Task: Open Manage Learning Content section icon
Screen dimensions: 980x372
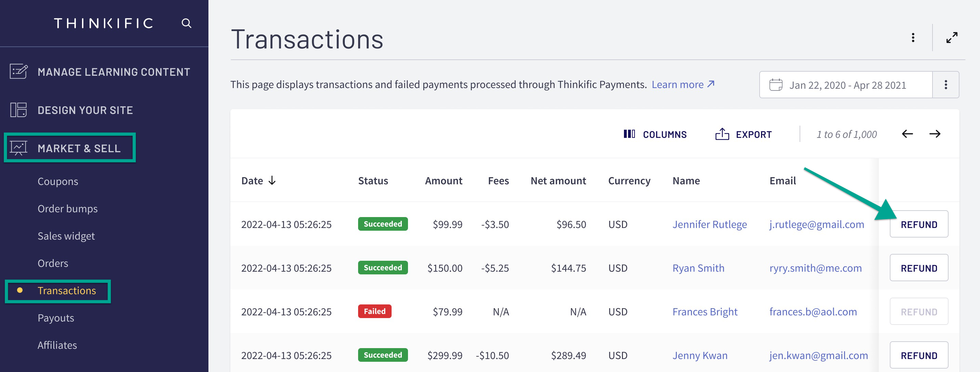Action: 18,71
